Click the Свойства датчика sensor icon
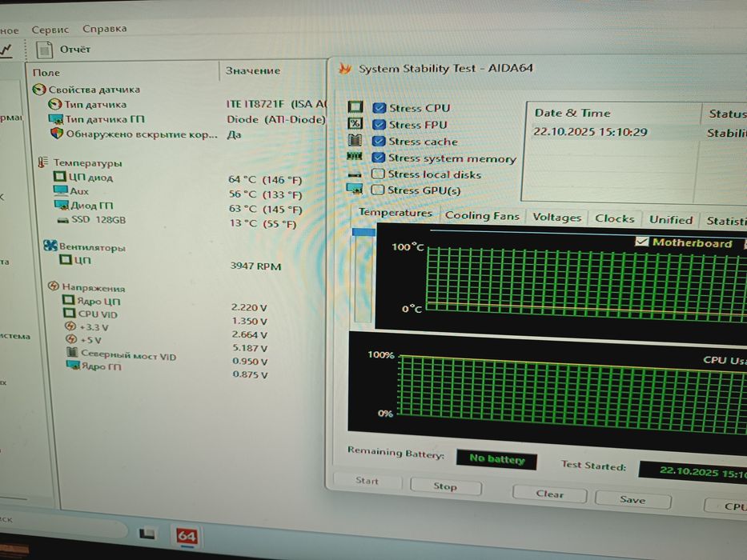 tap(38, 89)
